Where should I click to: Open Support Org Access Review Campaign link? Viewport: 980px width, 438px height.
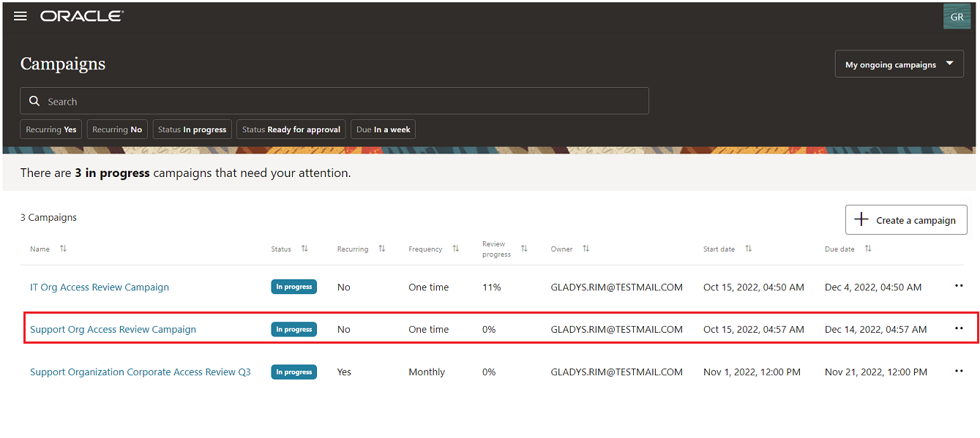(x=113, y=330)
